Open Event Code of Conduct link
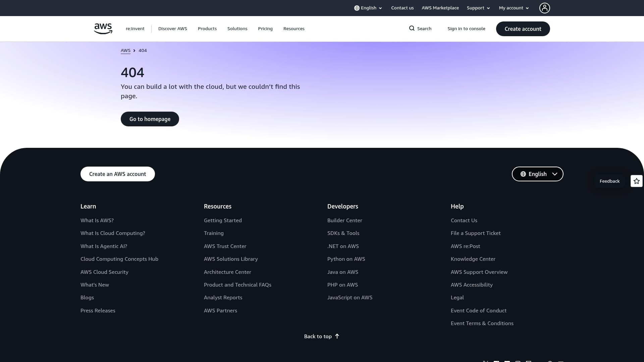 tap(479, 311)
